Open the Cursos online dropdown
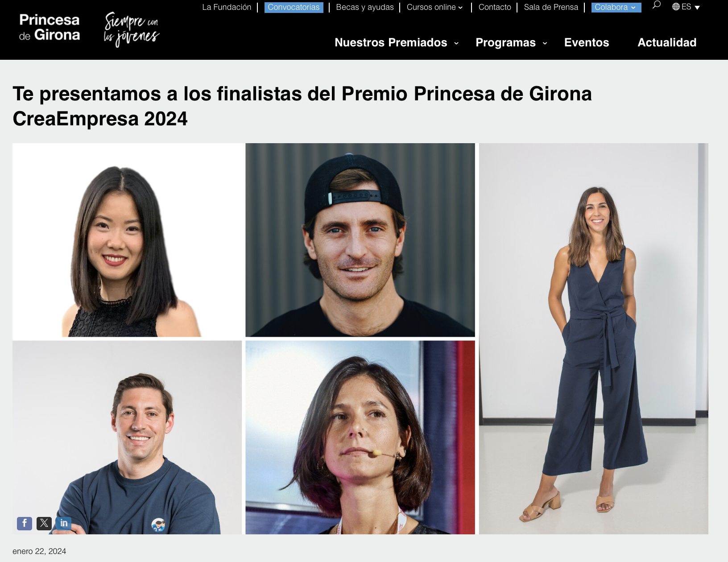 pos(434,7)
